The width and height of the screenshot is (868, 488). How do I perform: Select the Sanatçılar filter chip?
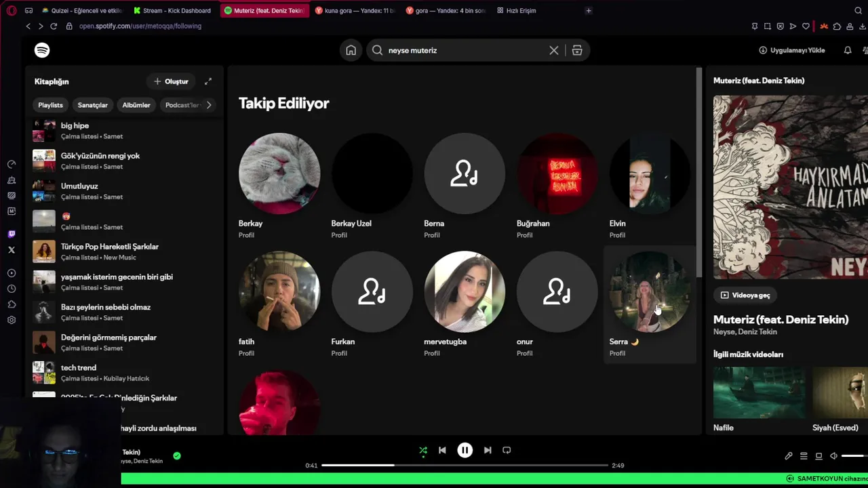point(93,105)
